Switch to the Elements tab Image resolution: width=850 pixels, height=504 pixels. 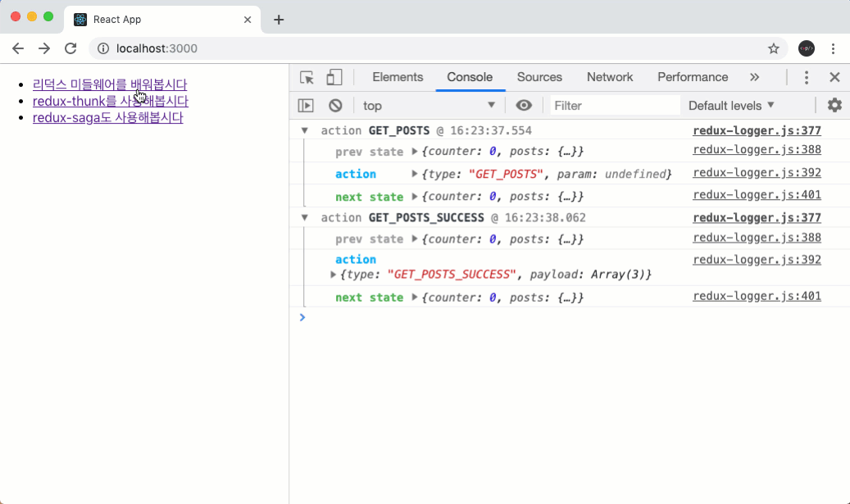(398, 78)
